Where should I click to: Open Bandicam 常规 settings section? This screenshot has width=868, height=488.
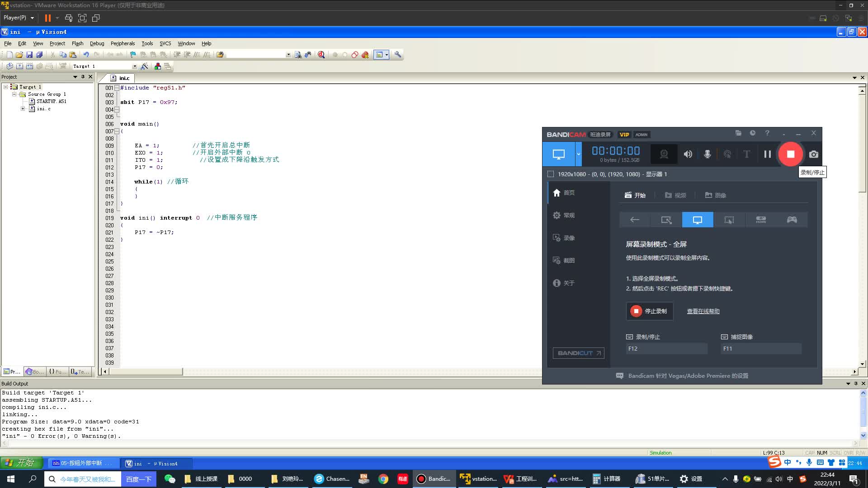pos(564,216)
